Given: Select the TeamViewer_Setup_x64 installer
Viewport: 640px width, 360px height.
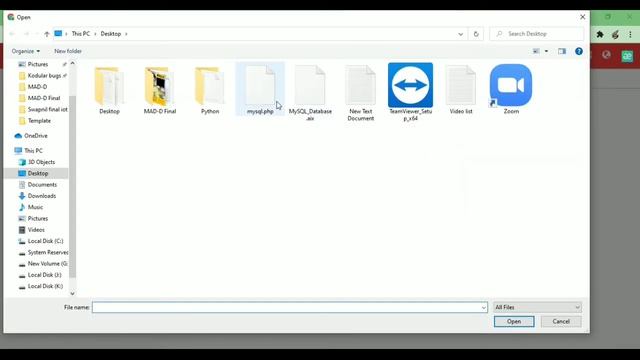Looking at the screenshot, I should [x=411, y=92].
